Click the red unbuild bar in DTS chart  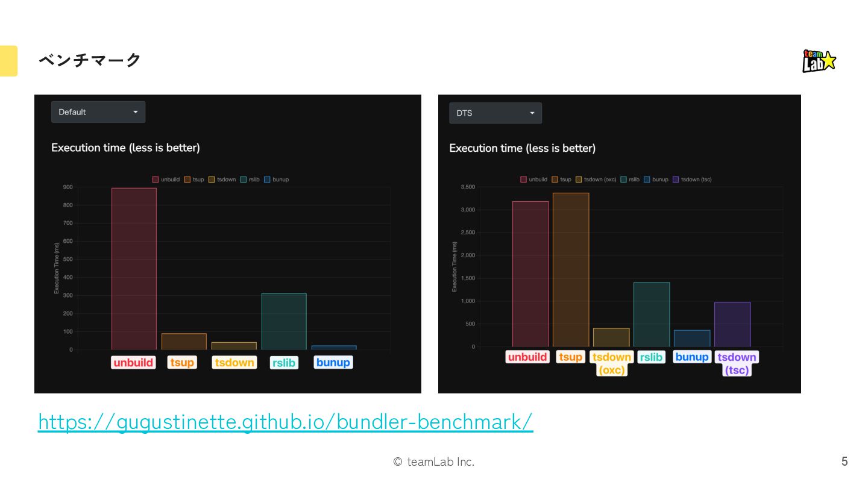pos(530,274)
